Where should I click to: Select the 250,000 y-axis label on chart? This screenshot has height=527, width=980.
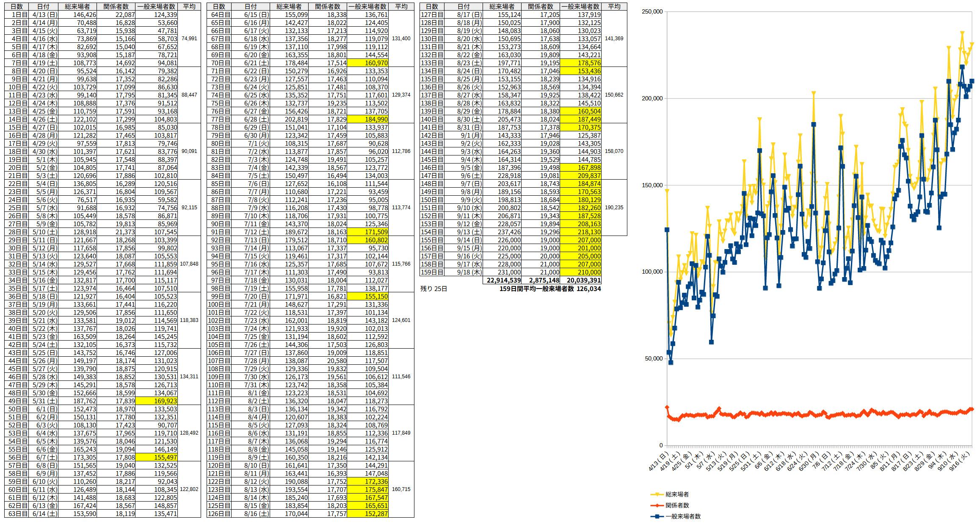pyautogui.click(x=652, y=11)
